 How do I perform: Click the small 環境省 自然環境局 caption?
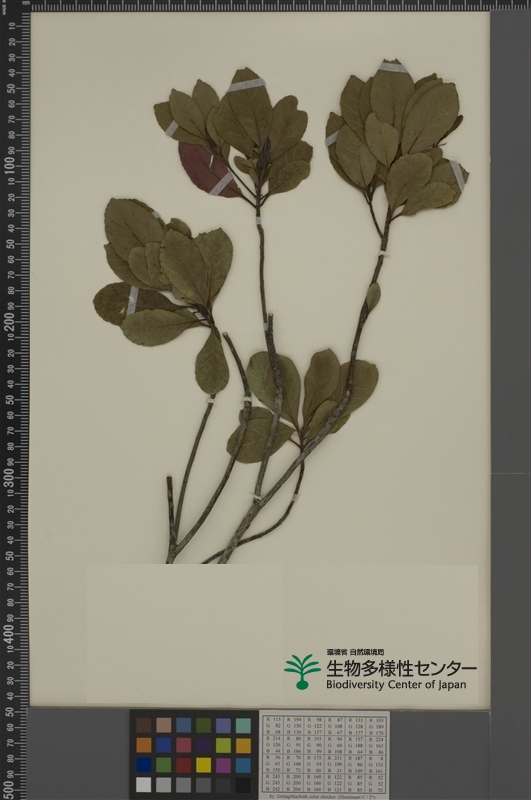coord(356,652)
